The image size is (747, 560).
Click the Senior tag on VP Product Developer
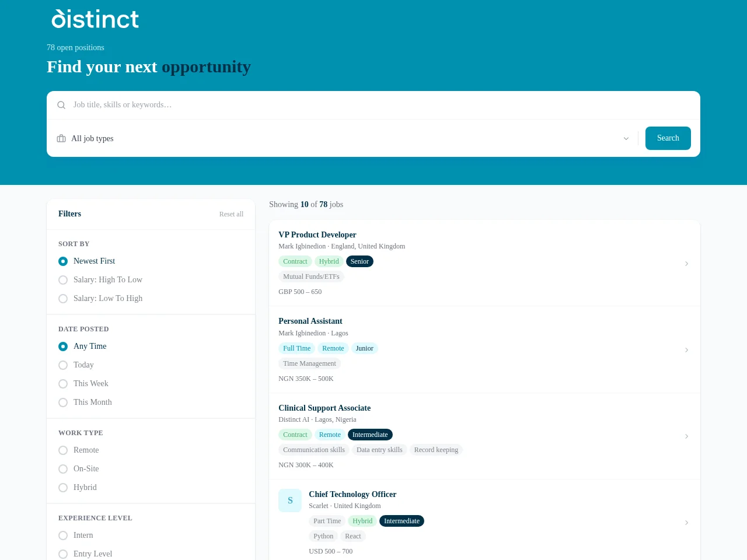359,261
